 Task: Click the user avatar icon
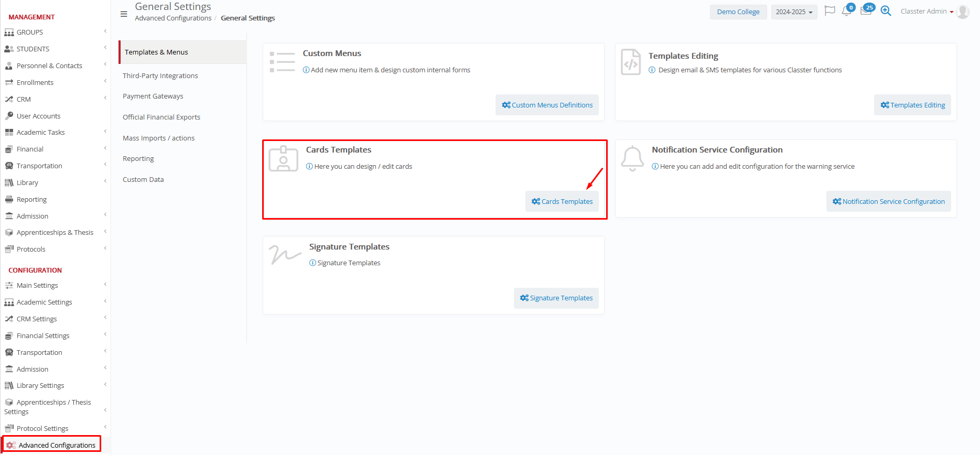[x=963, y=12]
